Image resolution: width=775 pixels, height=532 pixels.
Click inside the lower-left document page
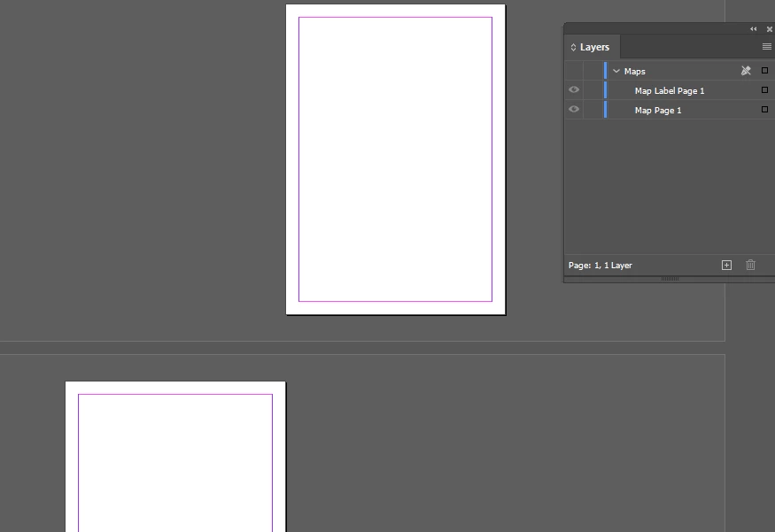pyautogui.click(x=175, y=457)
